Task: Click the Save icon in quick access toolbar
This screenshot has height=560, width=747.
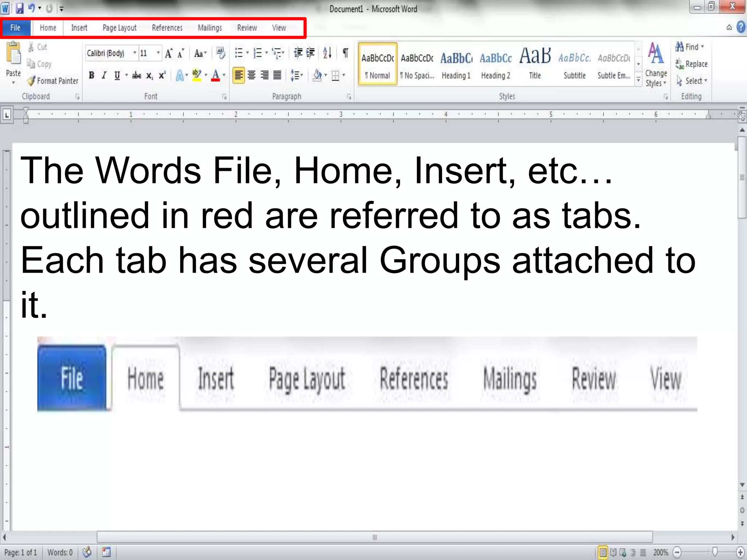Action: [19, 8]
